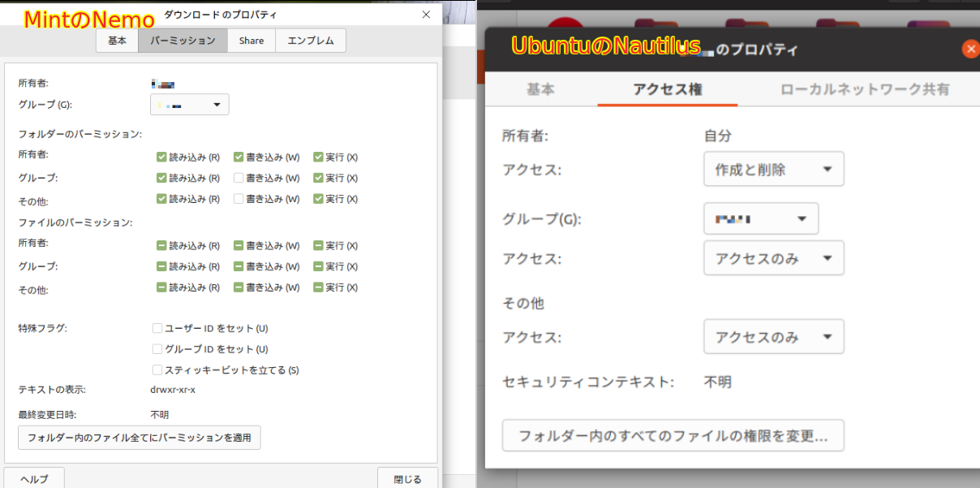980x488 pixels.
Task: Click the 自分 owner value in Nautilus
Action: click(718, 136)
